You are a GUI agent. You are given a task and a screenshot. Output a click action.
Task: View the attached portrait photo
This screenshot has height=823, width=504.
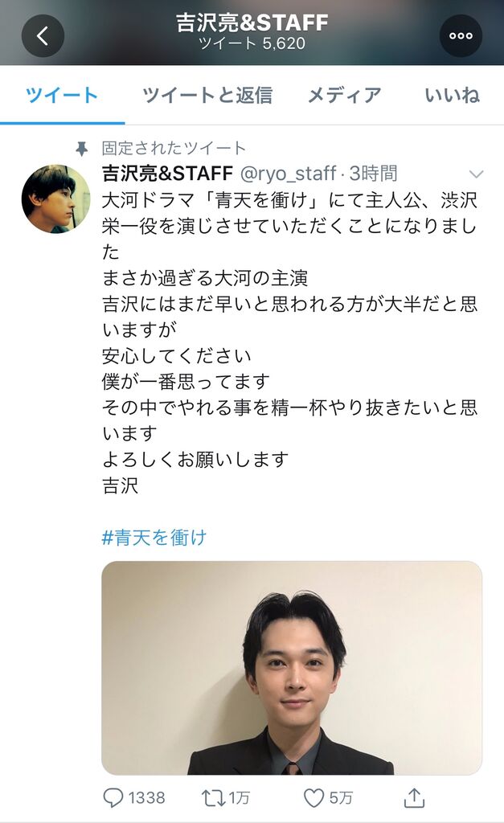click(291, 668)
